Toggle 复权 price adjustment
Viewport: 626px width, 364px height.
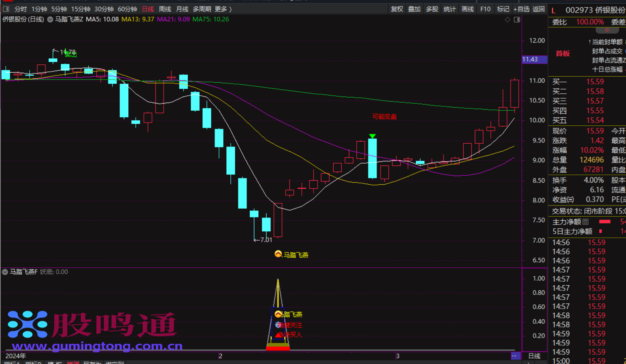click(397, 9)
